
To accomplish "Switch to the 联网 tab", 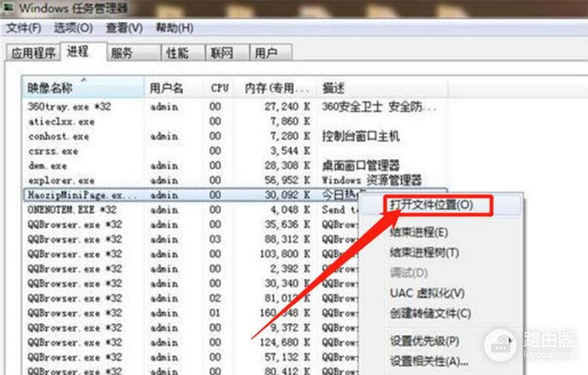I will [x=221, y=53].
